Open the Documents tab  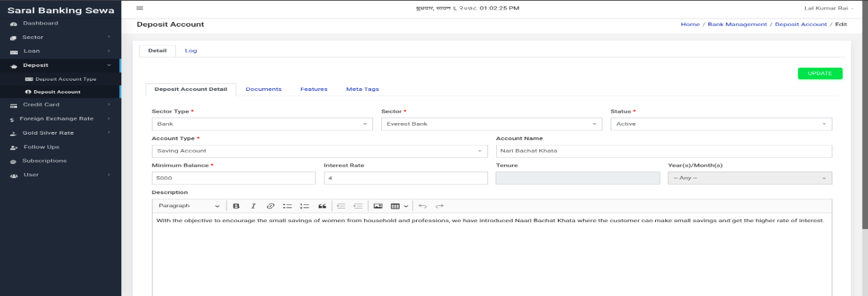(x=264, y=90)
